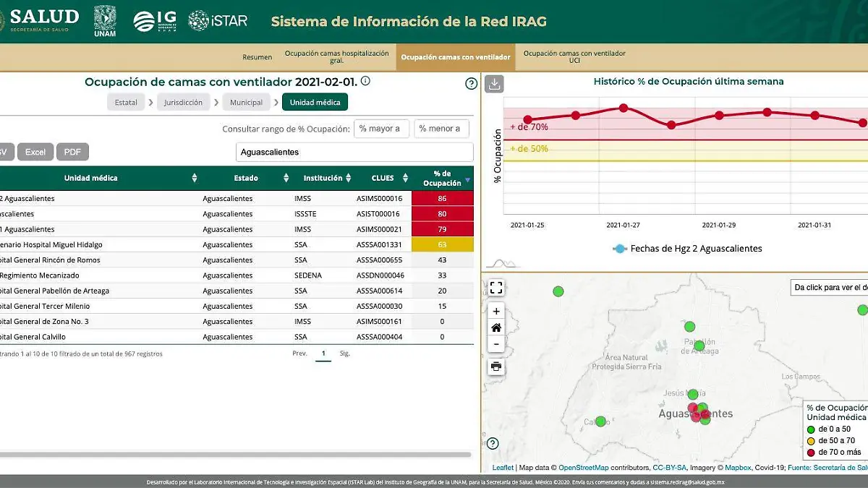Open the OpenStreetMap contributors link

click(584, 467)
